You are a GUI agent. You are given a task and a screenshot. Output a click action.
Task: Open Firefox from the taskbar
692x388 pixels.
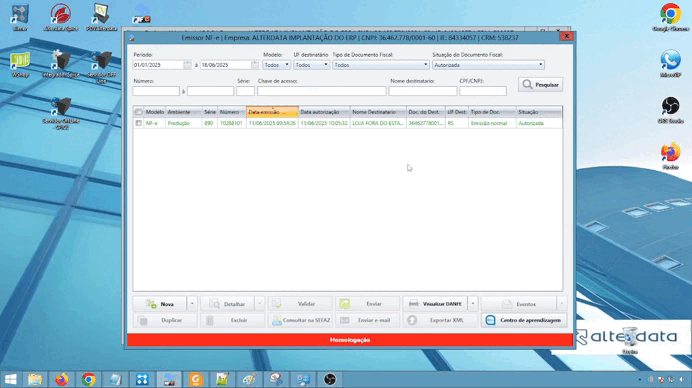(x=62, y=379)
